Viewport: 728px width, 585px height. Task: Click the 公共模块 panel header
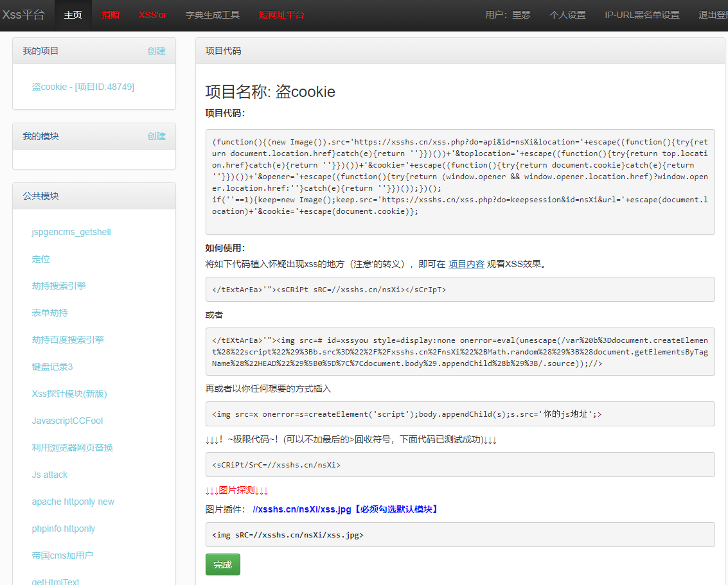(94, 196)
